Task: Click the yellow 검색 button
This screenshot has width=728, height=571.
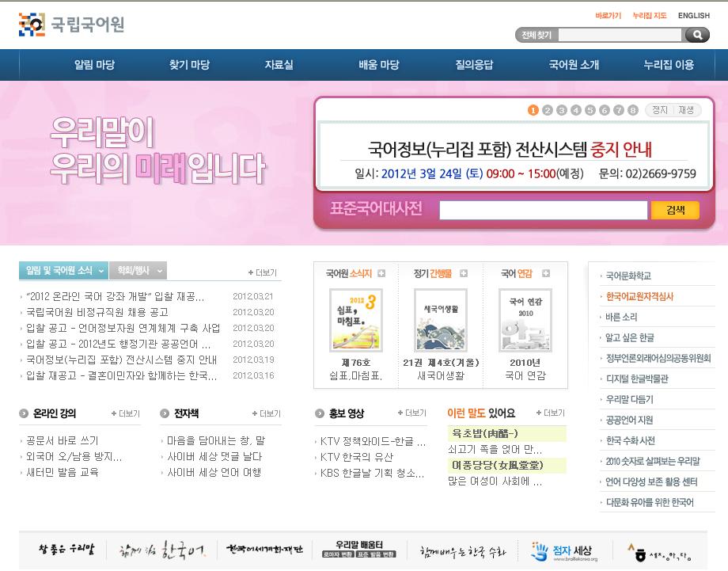Action: (x=675, y=210)
